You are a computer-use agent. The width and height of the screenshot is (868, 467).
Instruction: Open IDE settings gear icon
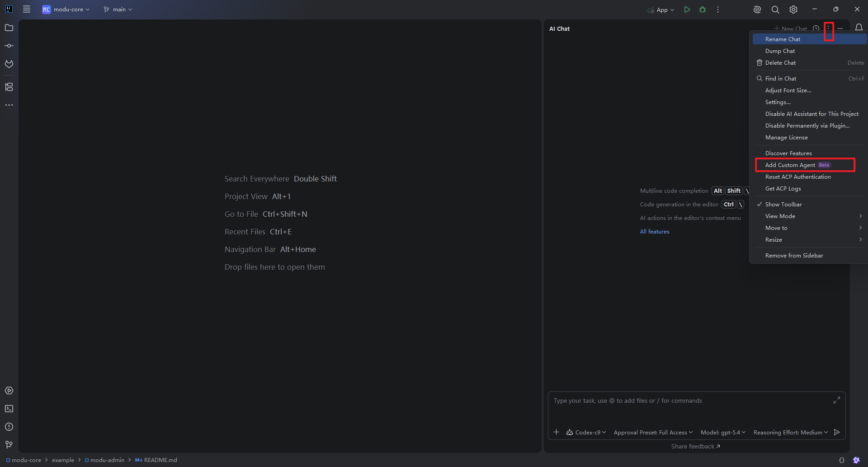tap(793, 10)
